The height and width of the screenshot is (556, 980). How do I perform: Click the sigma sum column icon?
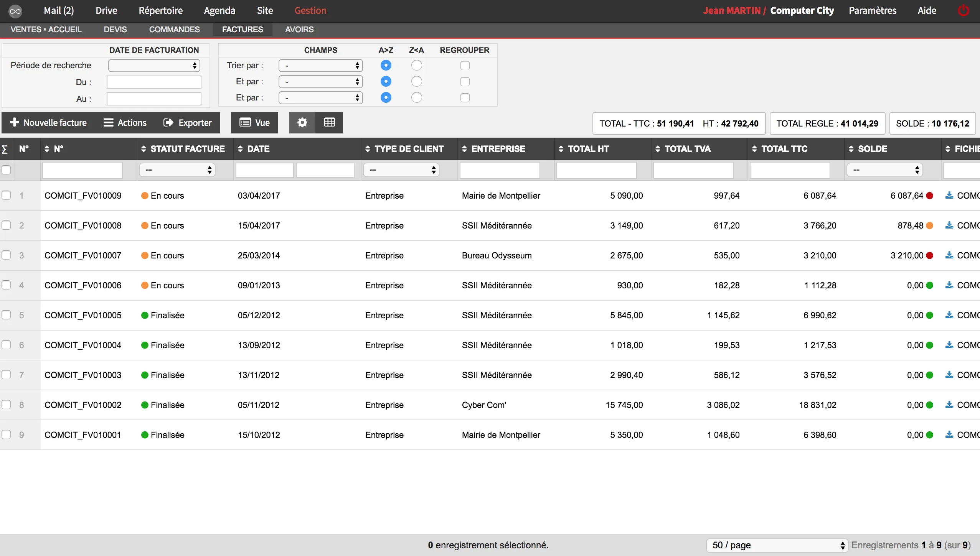click(x=5, y=149)
